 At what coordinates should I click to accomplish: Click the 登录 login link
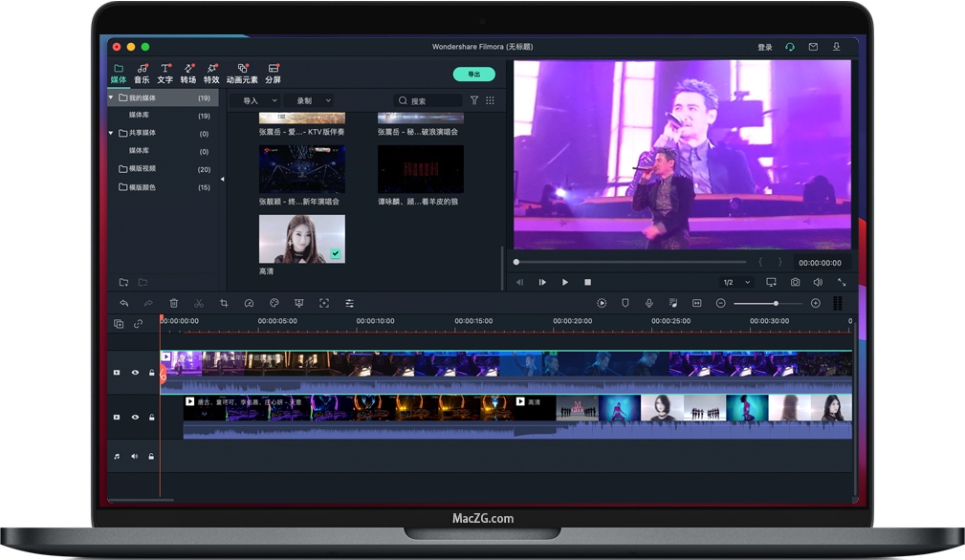tap(764, 47)
